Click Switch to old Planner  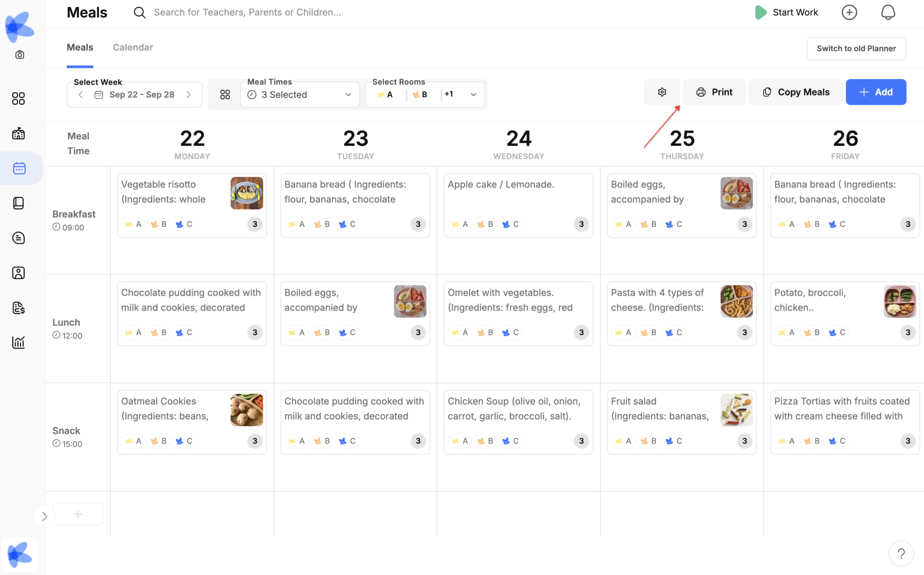click(x=856, y=48)
